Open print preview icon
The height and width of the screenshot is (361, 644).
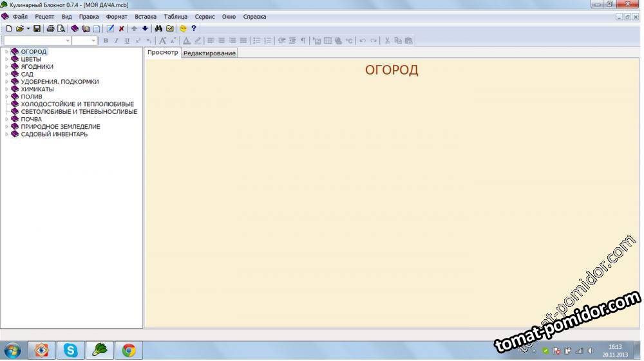tap(61, 29)
